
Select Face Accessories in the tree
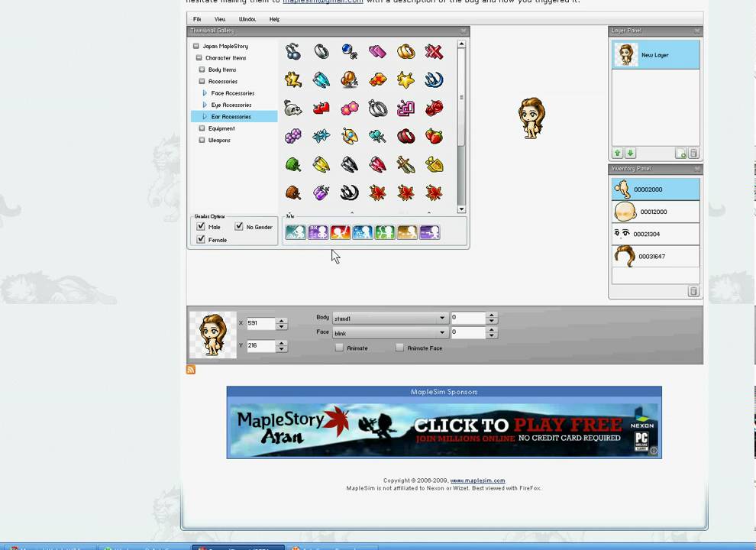pyautogui.click(x=232, y=93)
